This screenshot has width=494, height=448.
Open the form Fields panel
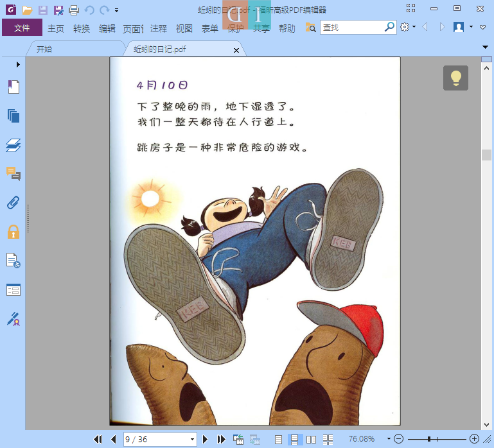tap(13, 289)
